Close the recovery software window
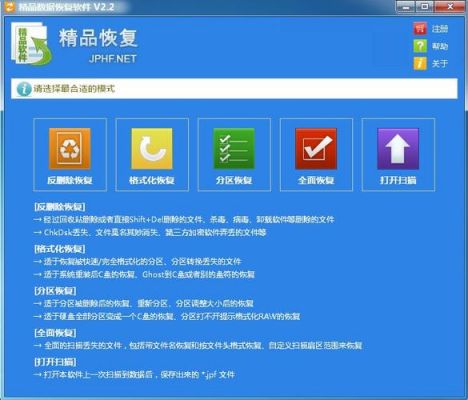Viewport: 468px width, 400px height. pyautogui.click(x=450, y=7)
